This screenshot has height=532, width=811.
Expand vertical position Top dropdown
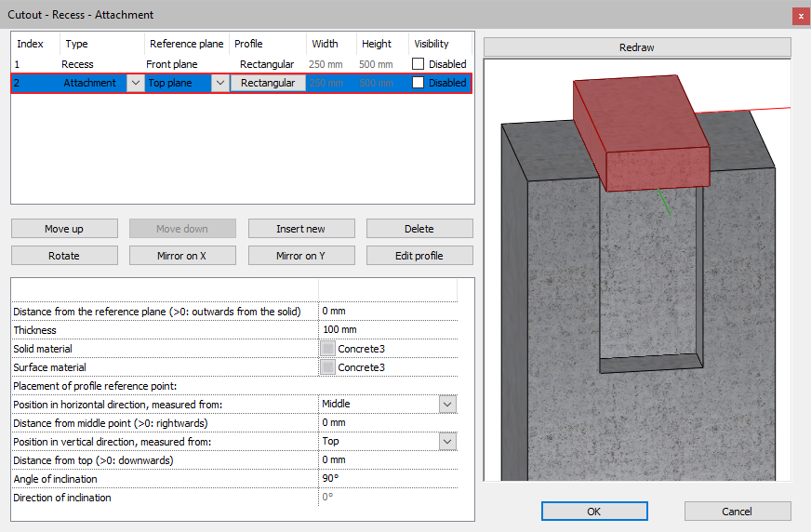click(x=447, y=442)
